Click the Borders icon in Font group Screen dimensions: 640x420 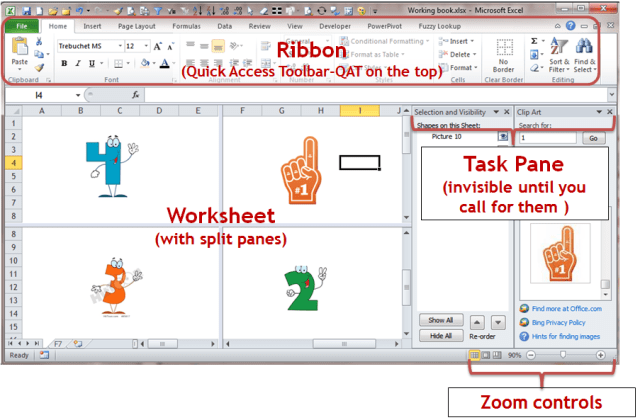coord(118,63)
